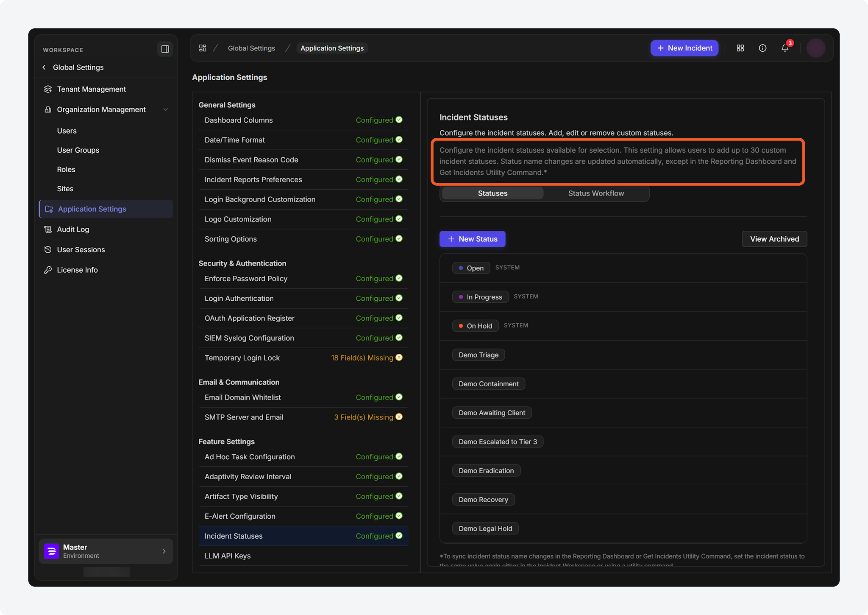Open the notifications bell
The width and height of the screenshot is (868, 615).
coord(785,48)
